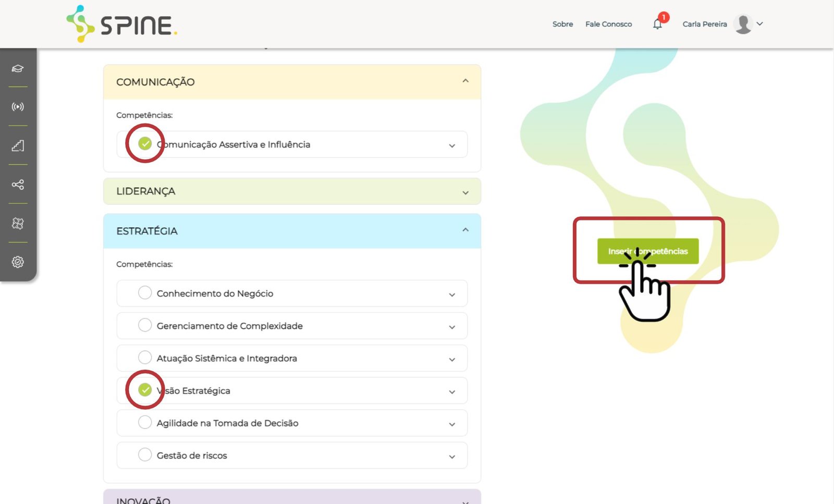This screenshot has height=504, width=834.
Task: Check the Gestão de riscos option
Action: tap(145, 454)
